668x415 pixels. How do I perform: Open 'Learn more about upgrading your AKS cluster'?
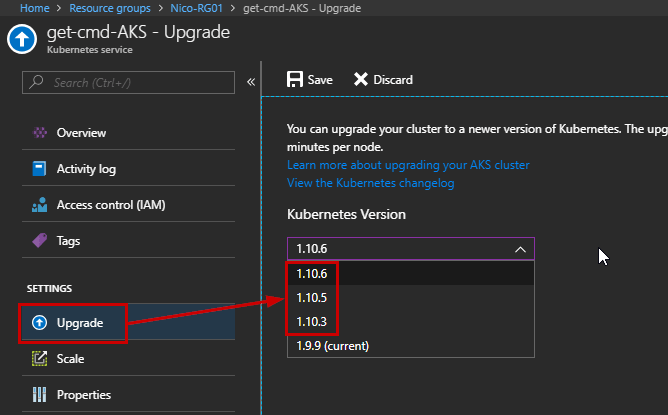[408, 165]
